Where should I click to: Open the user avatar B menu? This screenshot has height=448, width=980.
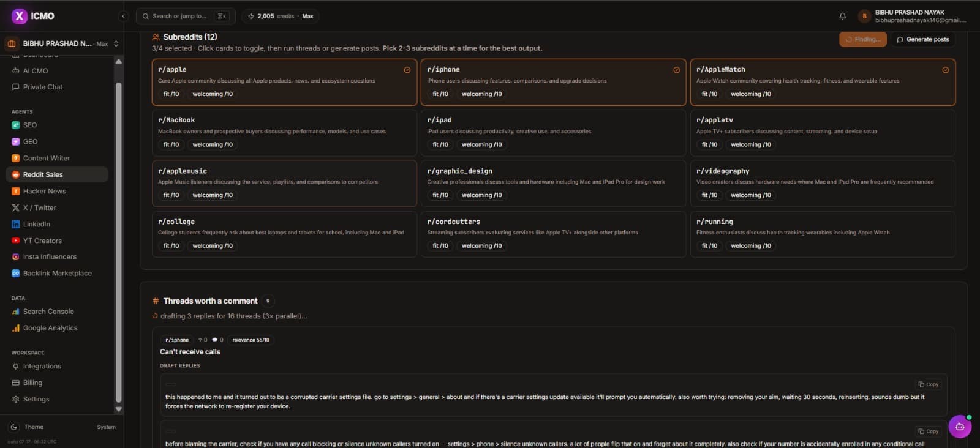tap(864, 17)
